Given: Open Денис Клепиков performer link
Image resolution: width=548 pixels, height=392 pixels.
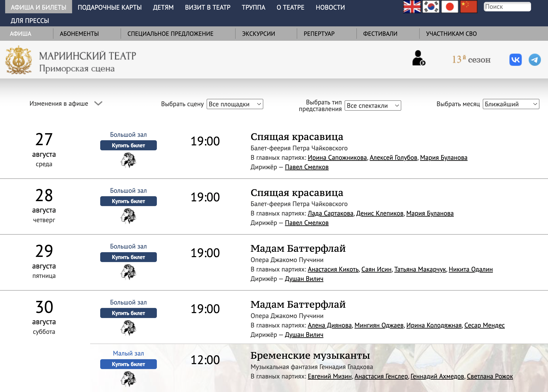Looking at the screenshot, I should 380,213.
